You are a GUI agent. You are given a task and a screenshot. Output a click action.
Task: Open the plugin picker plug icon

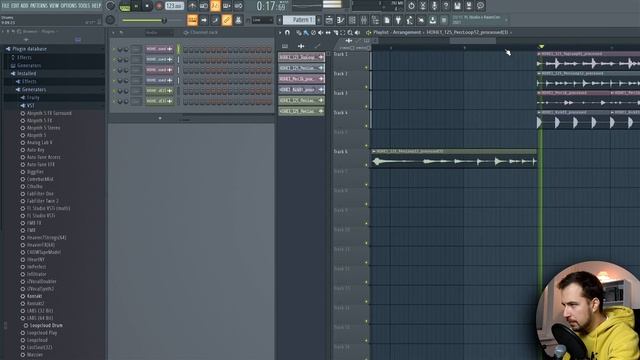pos(398,20)
